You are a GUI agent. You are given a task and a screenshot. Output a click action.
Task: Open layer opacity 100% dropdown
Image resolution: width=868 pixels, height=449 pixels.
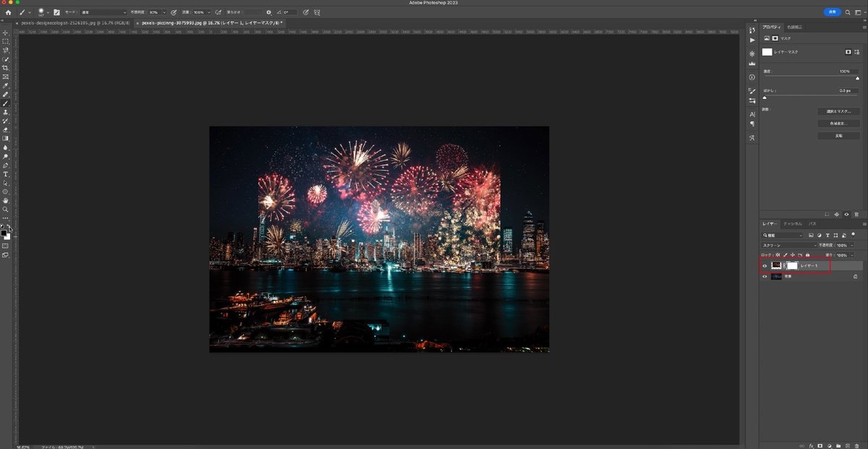coord(852,245)
